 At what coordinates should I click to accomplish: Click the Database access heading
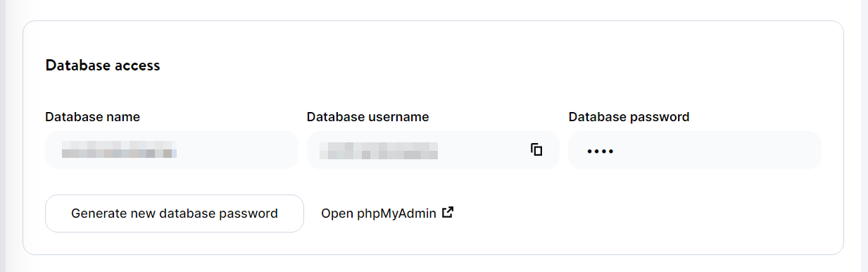click(103, 66)
